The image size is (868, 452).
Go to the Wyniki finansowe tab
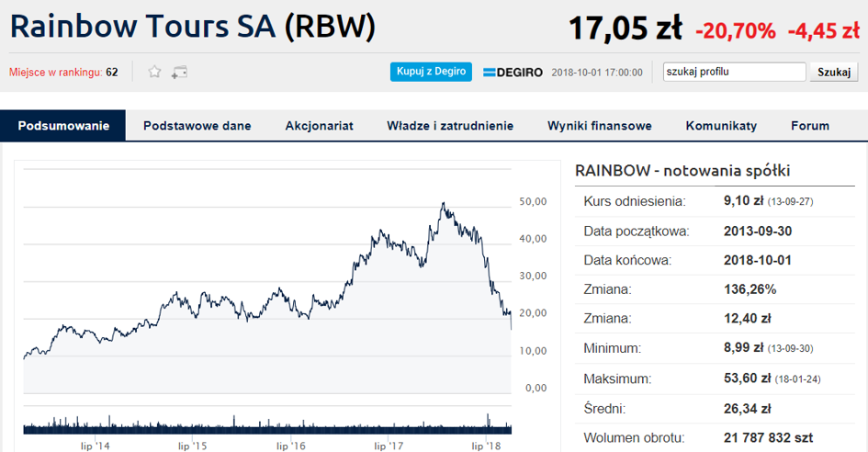coord(599,126)
